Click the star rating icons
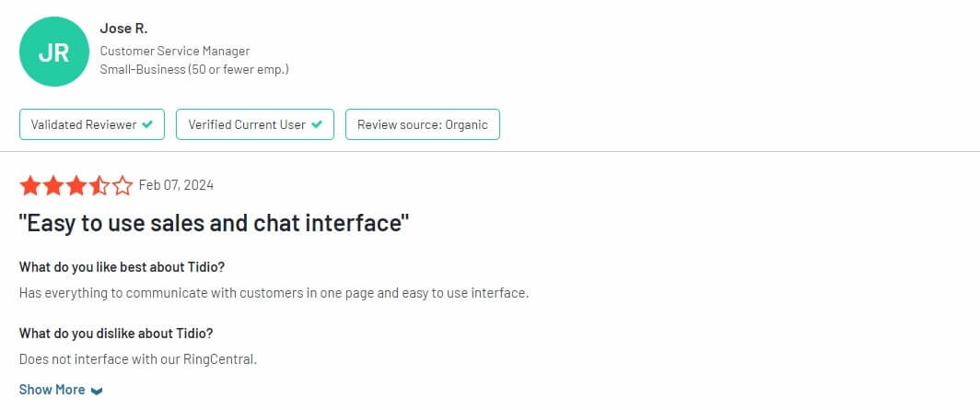 point(76,185)
